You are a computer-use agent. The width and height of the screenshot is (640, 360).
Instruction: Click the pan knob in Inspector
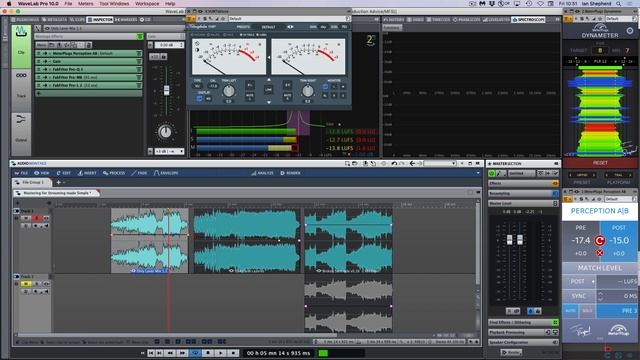coord(165,132)
